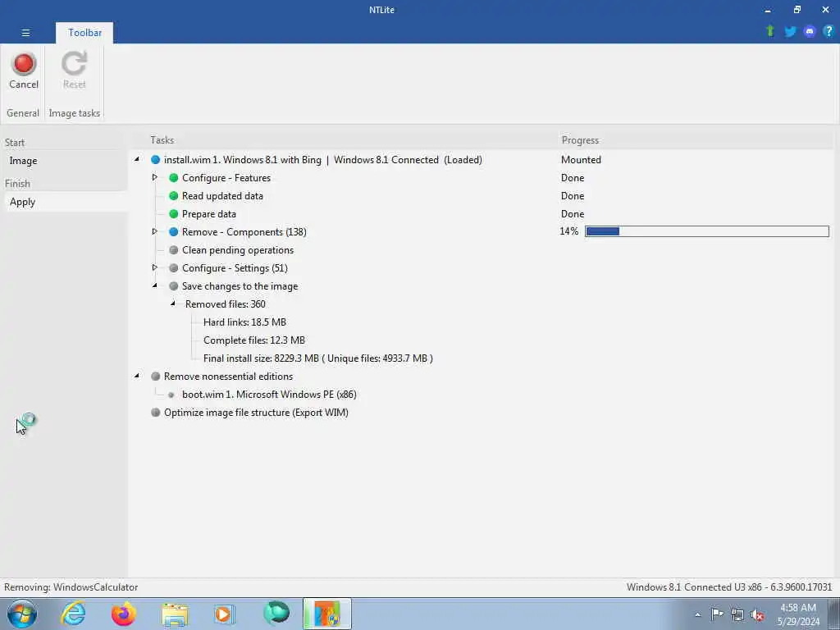Open the Discord icon
This screenshot has width=840, height=630.
click(810, 31)
